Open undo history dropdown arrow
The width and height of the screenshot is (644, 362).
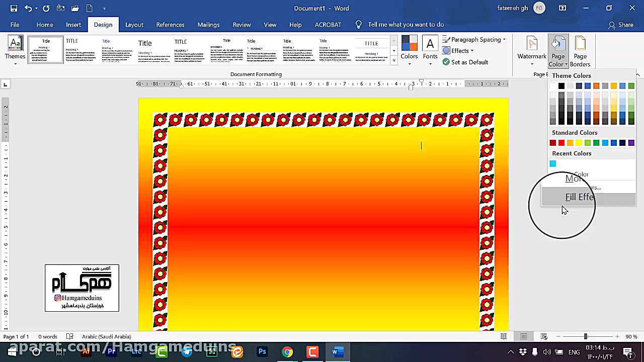(x=36, y=8)
